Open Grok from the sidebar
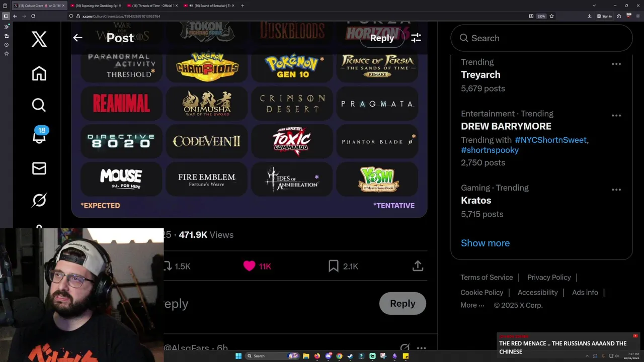Image resolution: width=644 pixels, height=362 pixels. click(39, 200)
